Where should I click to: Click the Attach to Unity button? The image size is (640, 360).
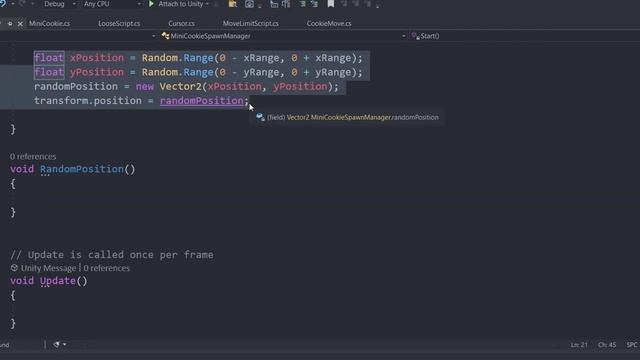[180, 4]
